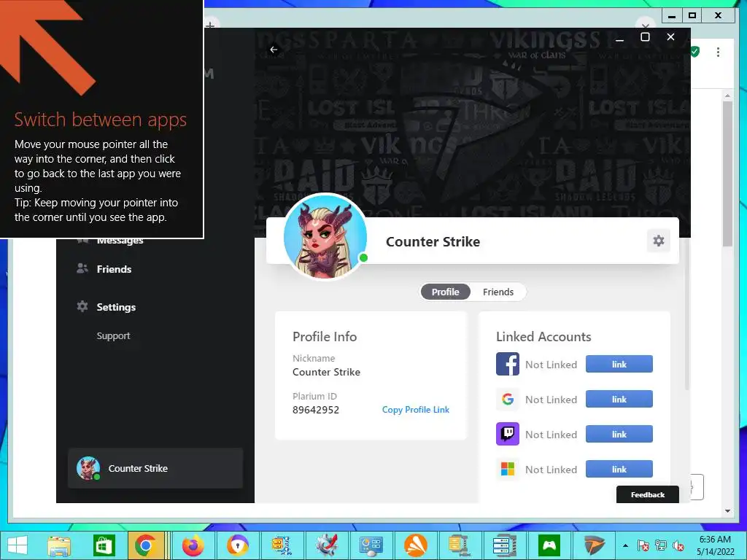Launch Firefox from taskbar

(193, 545)
